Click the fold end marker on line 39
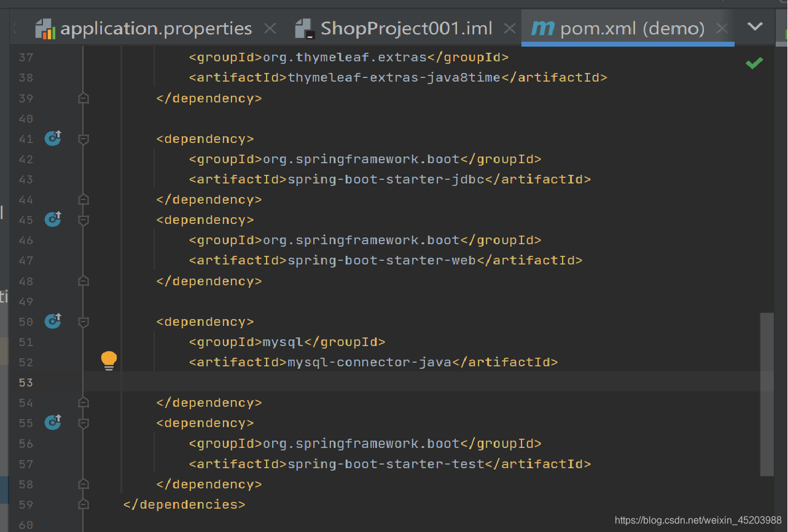The height and width of the screenshot is (532, 788). tap(84, 98)
